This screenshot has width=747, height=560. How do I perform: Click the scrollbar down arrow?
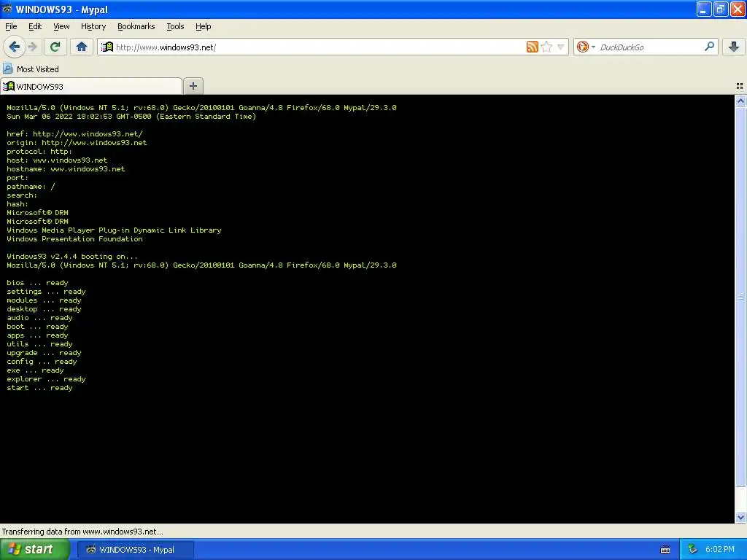(741, 518)
